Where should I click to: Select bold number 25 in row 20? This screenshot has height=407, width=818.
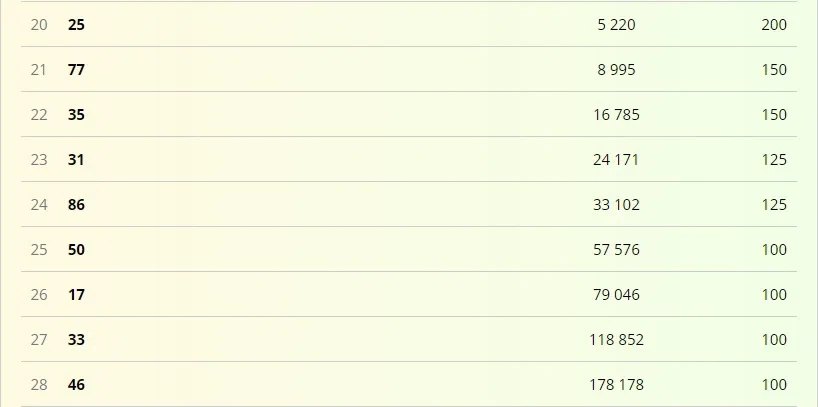coord(76,25)
